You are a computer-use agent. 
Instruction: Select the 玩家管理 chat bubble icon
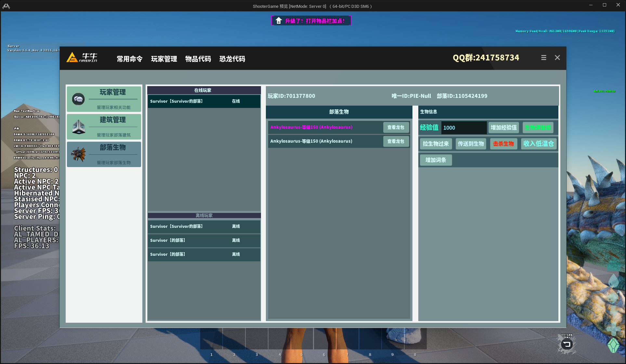(x=78, y=99)
